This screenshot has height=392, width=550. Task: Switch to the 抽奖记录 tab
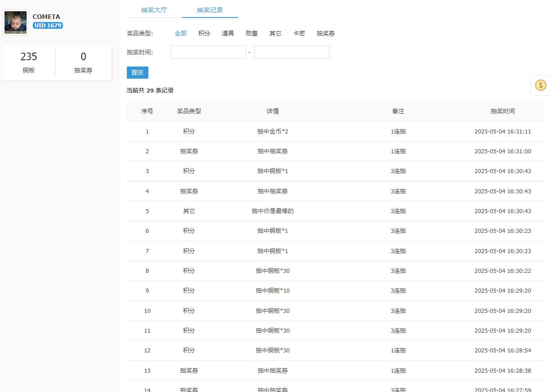coord(210,10)
